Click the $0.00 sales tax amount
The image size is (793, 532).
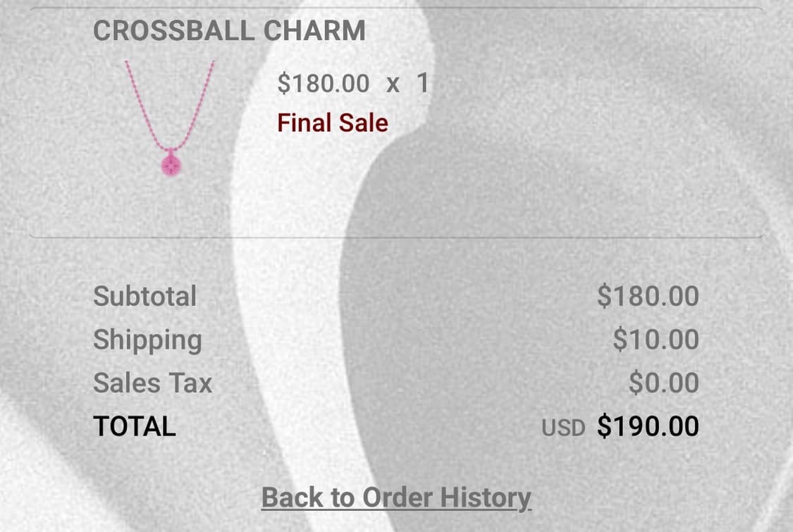[663, 383]
